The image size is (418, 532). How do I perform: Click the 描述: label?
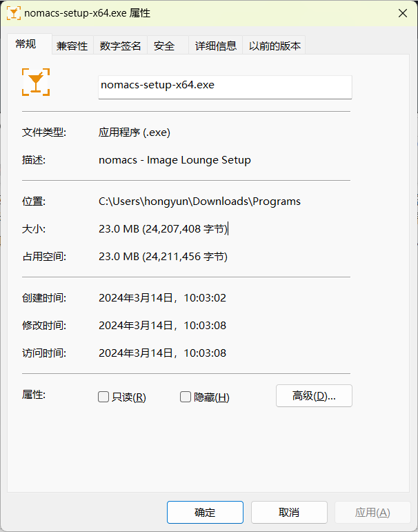pyautogui.click(x=34, y=160)
